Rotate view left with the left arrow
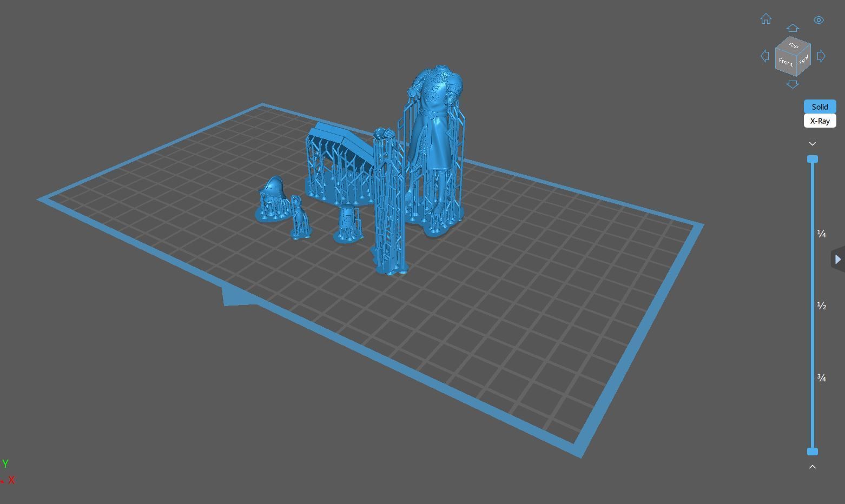The image size is (845, 504). pyautogui.click(x=765, y=56)
